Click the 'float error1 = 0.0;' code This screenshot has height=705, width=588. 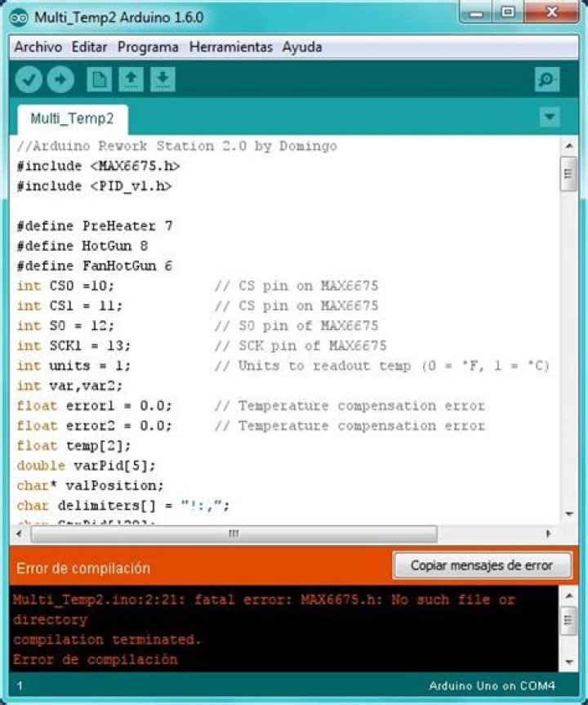coord(94,406)
